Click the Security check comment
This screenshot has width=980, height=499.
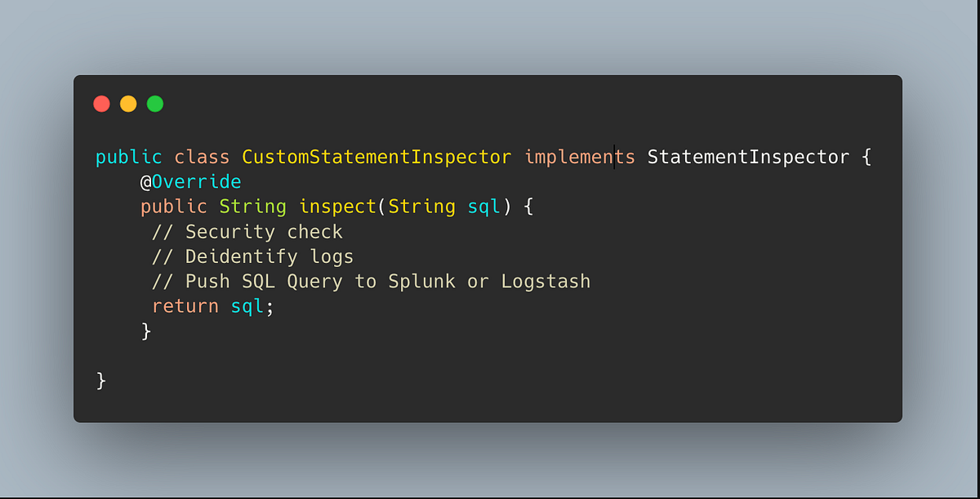point(247,231)
